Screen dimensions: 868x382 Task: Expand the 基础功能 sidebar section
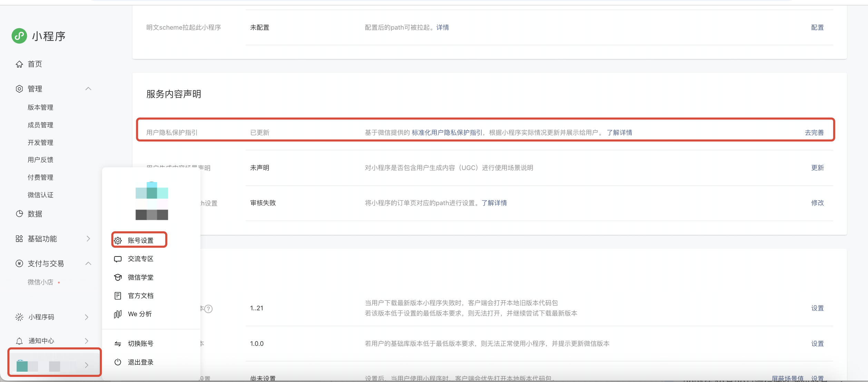click(x=88, y=239)
